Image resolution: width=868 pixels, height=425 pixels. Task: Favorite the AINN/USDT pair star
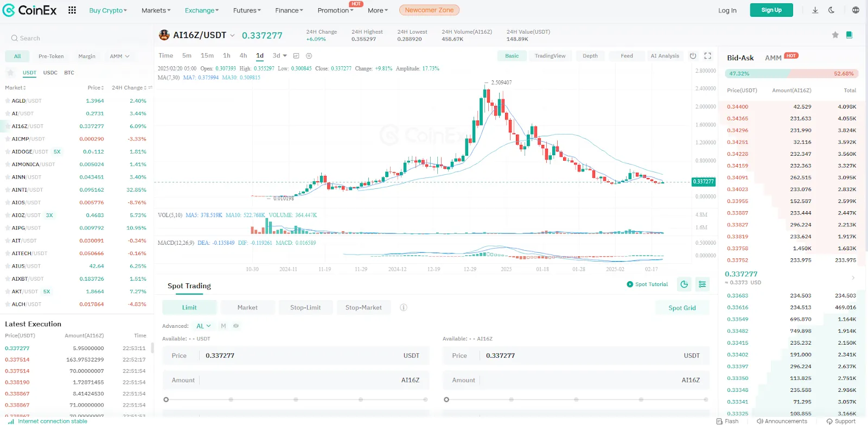[x=8, y=177]
